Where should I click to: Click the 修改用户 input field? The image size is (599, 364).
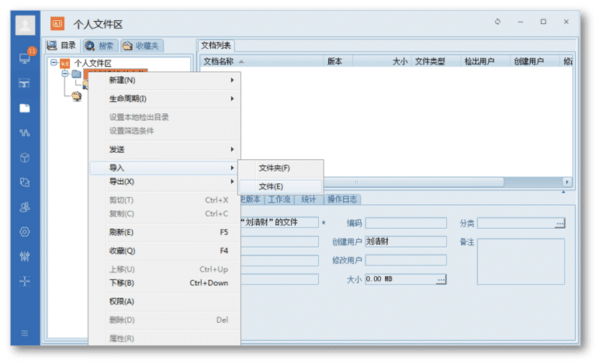(x=406, y=260)
